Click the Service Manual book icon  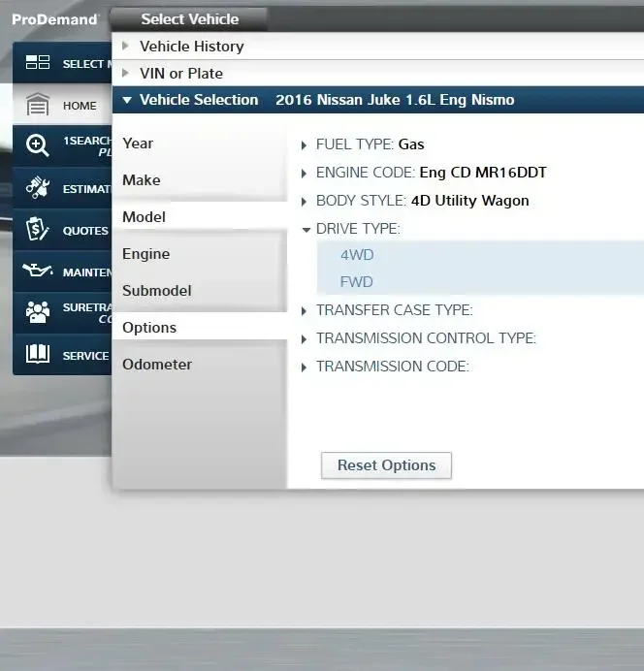coord(38,354)
